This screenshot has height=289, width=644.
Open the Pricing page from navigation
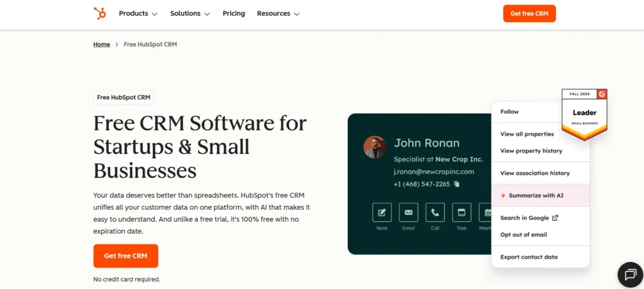pyautogui.click(x=234, y=13)
